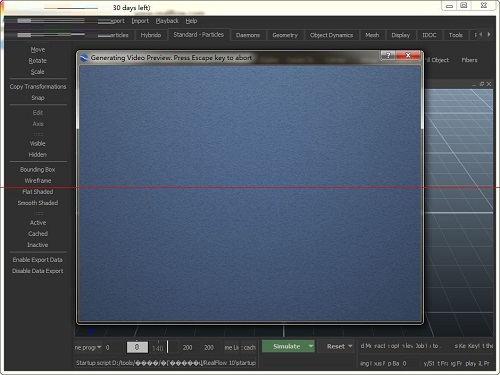Click the Axis option in the sidebar
Image resolution: width=500 pixels, height=375 pixels.
pyautogui.click(x=38, y=124)
